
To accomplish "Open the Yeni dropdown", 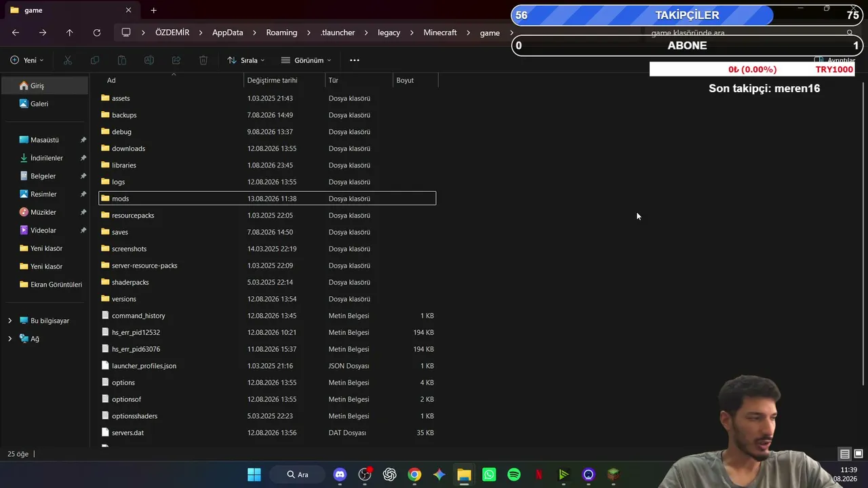I will 27,60.
